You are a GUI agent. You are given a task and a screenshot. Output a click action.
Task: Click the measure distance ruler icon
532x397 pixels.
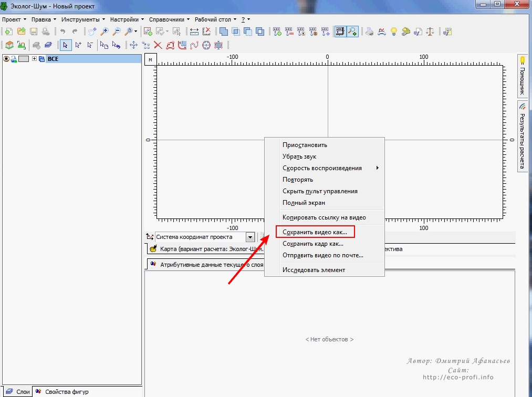194,32
